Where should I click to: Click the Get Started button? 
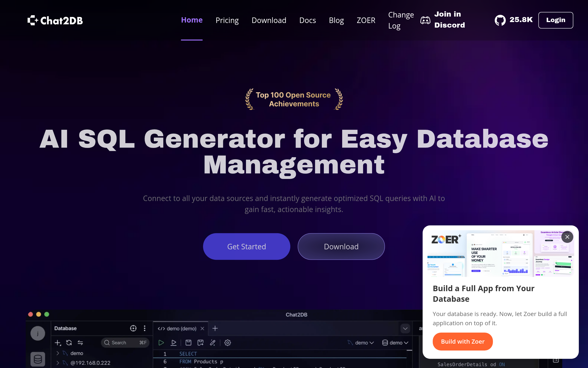[246, 246]
